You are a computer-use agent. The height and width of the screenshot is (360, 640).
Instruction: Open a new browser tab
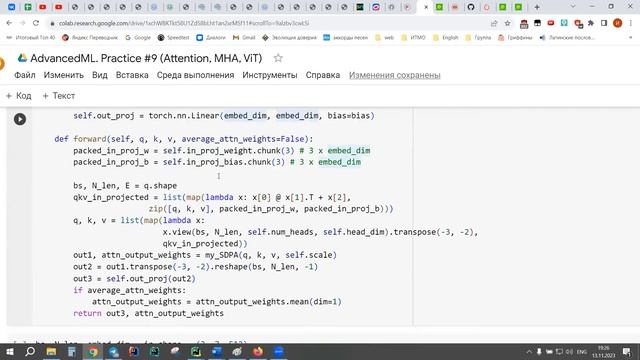(537, 7)
